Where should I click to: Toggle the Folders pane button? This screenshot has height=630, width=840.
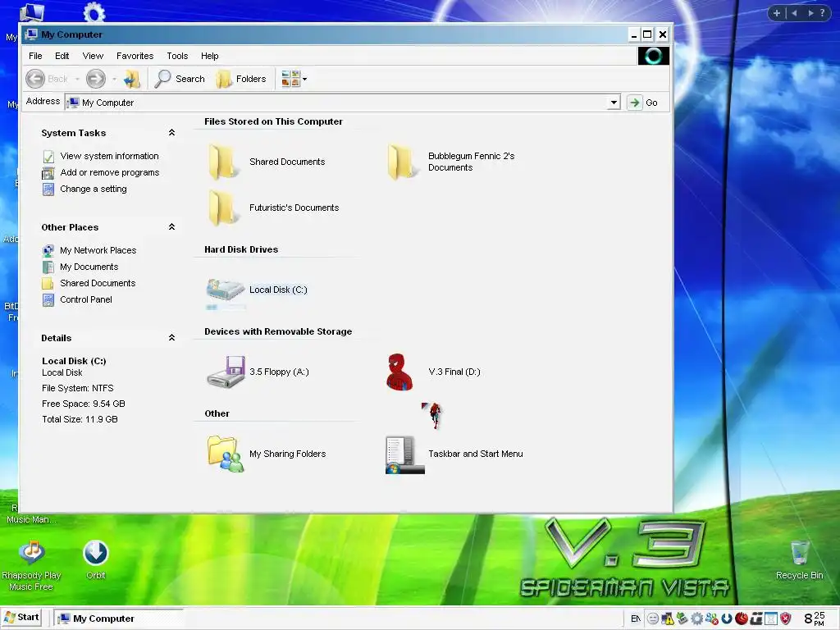[241, 79]
